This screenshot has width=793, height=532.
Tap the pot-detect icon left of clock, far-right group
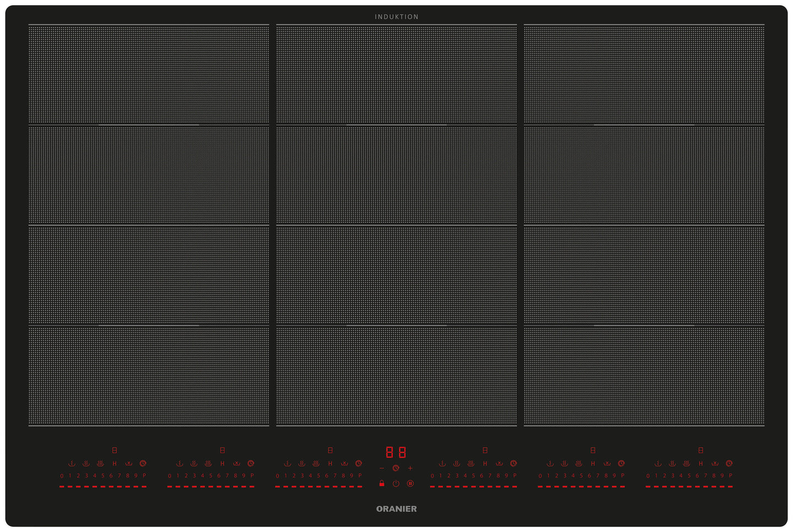(715, 464)
